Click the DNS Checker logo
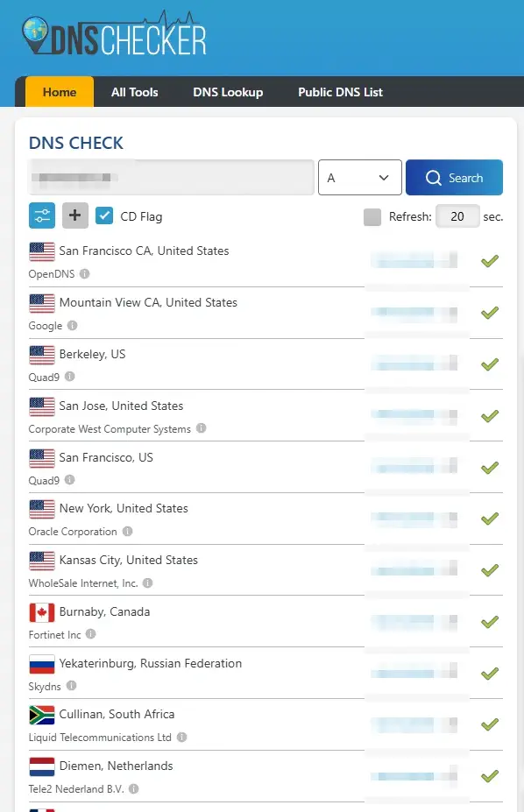Viewport: 524px width, 812px height. pyautogui.click(x=115, y=34)
